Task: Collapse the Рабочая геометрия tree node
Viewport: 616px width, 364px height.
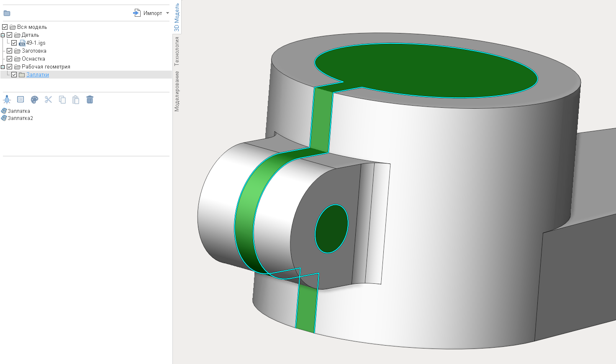Action: point(3,67)
